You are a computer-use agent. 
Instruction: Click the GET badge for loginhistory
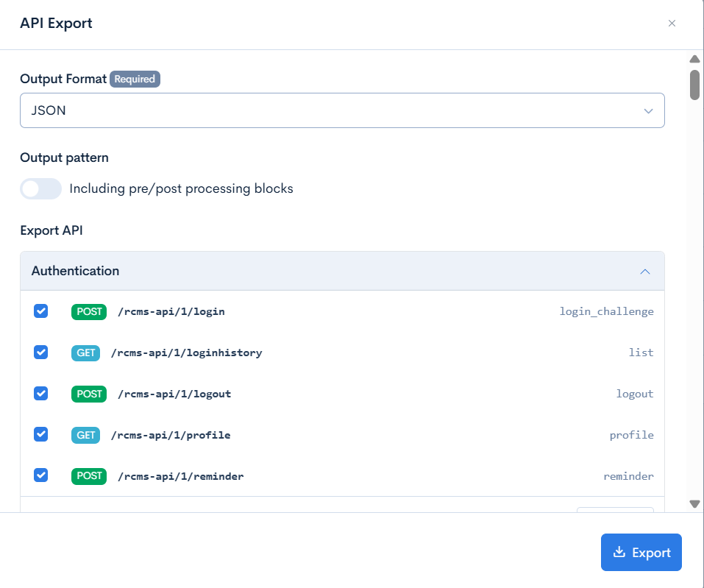(x=86, y=353)
